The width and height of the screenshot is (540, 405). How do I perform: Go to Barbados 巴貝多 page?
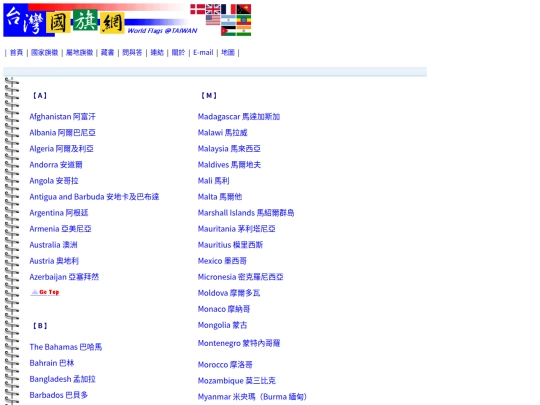click(x=59, y=395)
